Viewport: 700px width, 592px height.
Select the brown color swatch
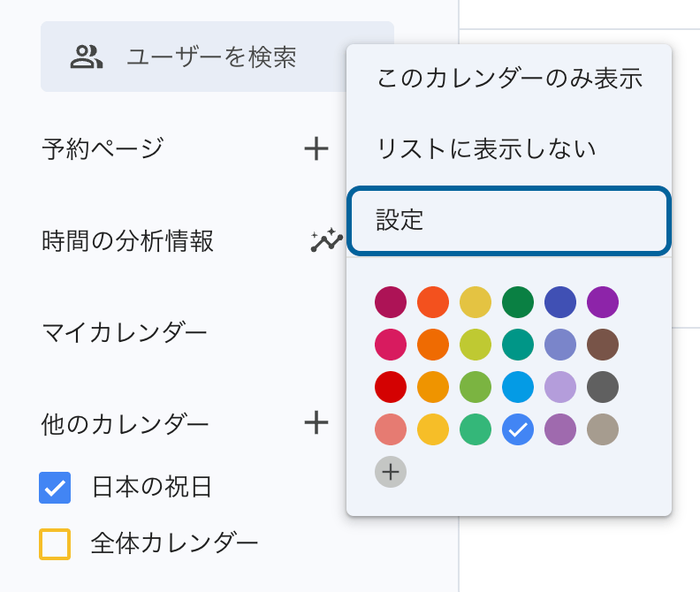click(603, 345)
